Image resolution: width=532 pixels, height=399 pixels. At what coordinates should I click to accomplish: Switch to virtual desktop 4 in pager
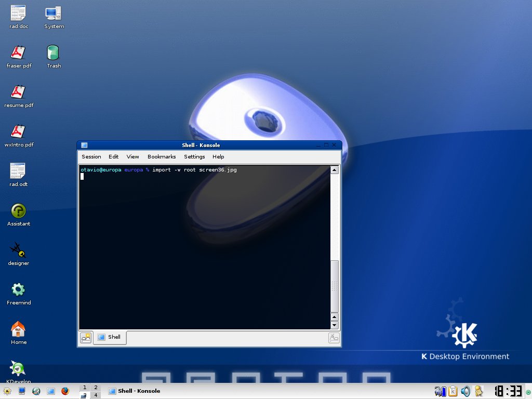(x=96, y=395)
